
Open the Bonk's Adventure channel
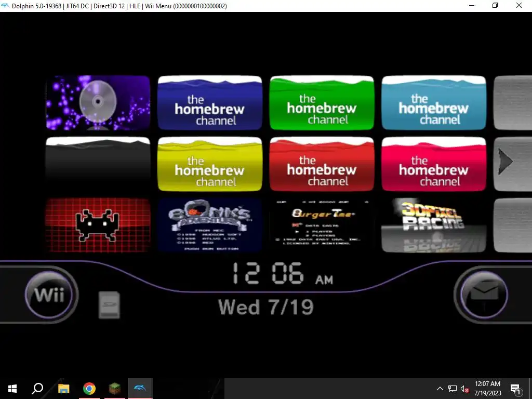[210, 225]
